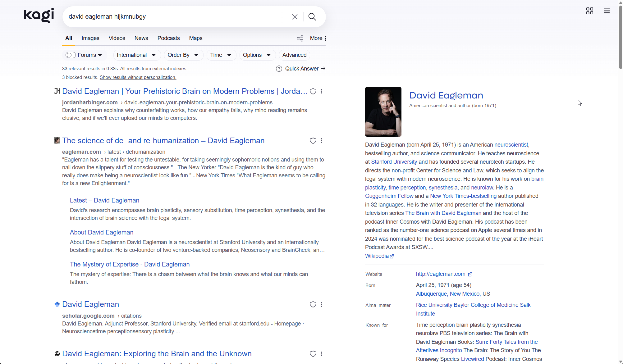Expand the International region dropdown

pyautogui.click(x=136, y=55)
